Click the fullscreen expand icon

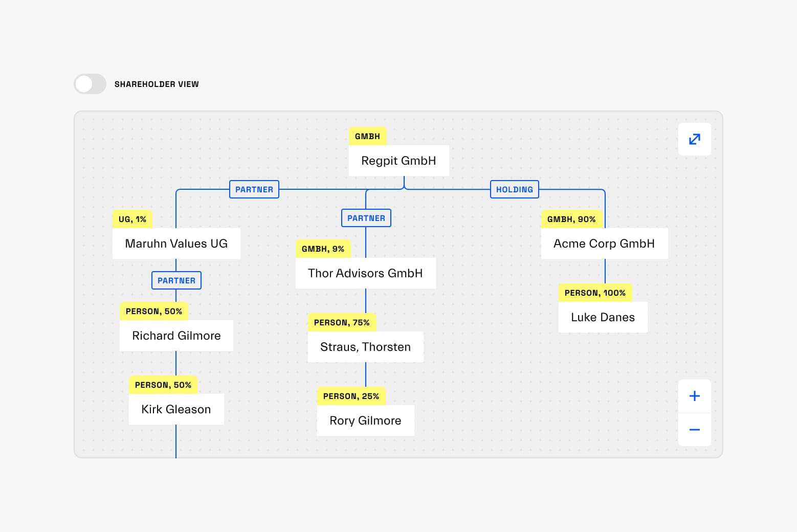pos(694,139)
